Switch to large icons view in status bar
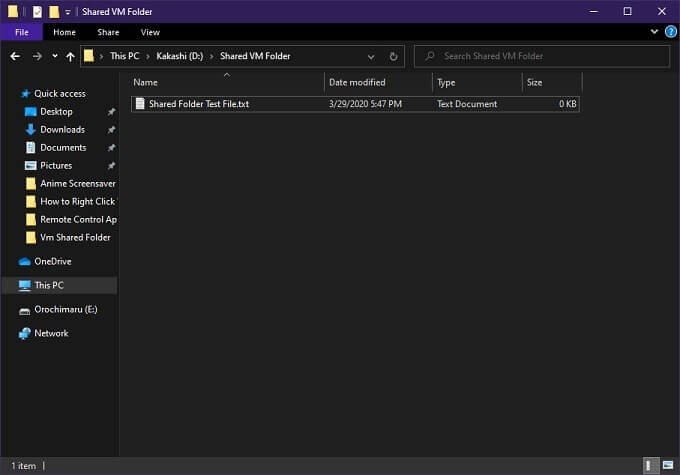Image resolution: width=680 pixels, height=475 pixels. 667,465
